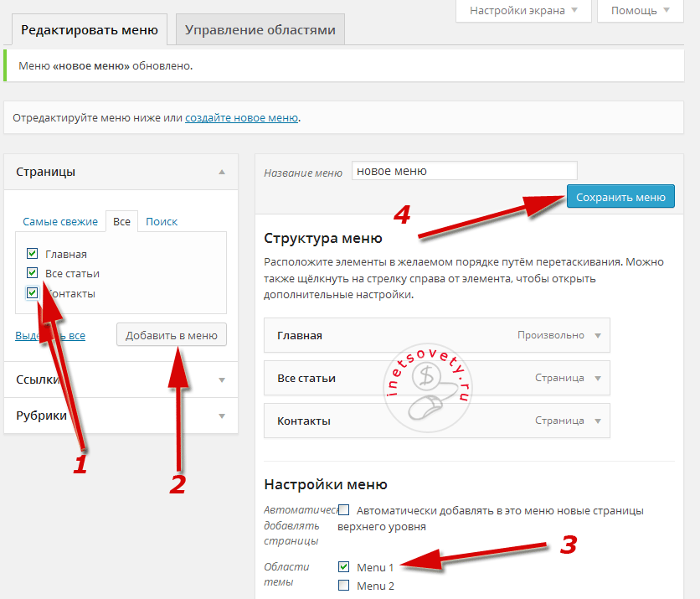700x599 pixels.
Task: Click the Настройки меню heading
Action: tap(326, 484)
